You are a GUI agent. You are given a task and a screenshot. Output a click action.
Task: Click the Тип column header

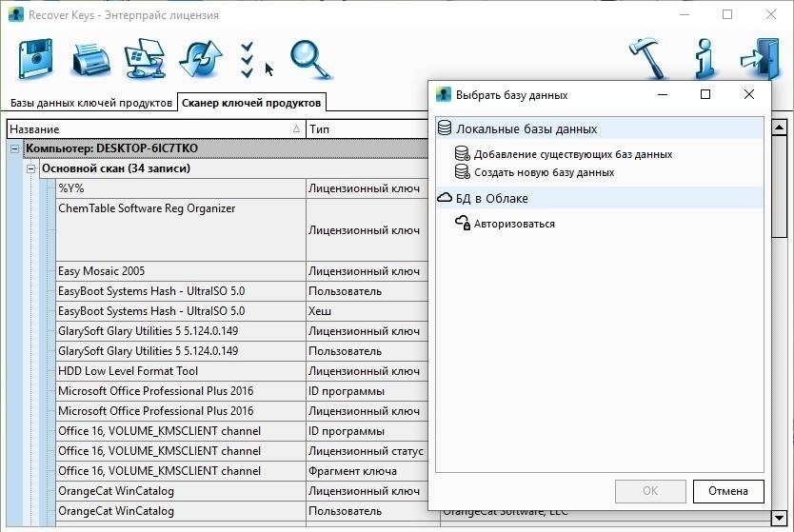click(x=367, y=129)
